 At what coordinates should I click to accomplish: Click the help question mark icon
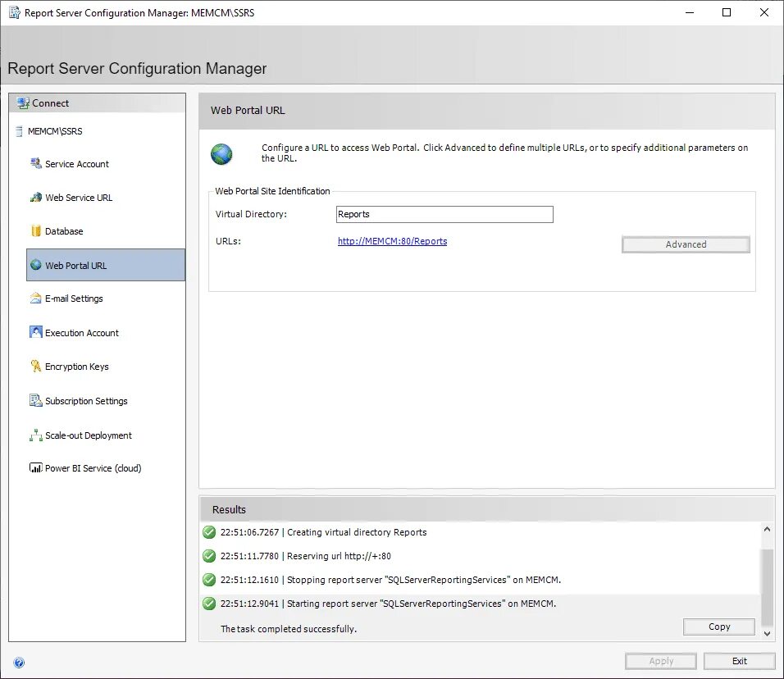pos(19,662)
